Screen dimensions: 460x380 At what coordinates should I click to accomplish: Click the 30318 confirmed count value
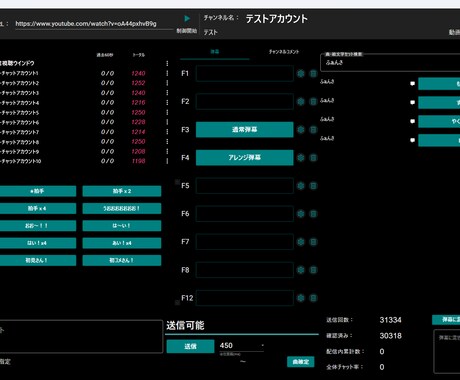(x=390, y=336)
